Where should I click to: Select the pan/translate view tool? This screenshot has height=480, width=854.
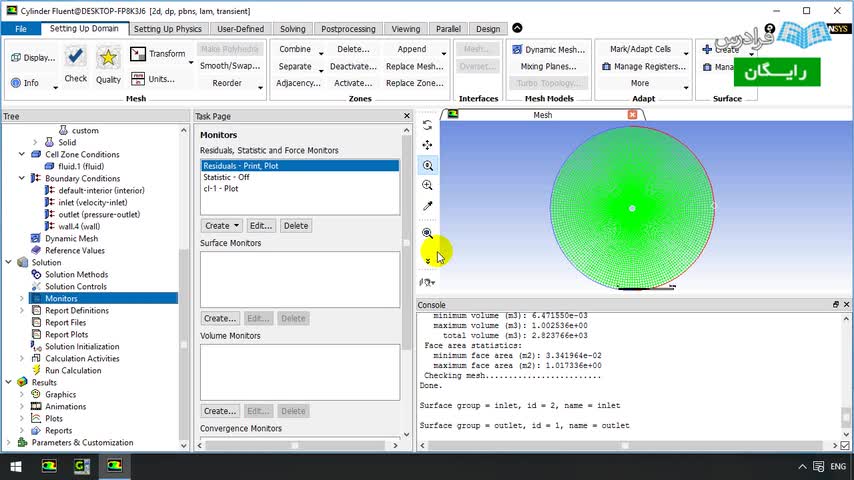coord(428,145)
